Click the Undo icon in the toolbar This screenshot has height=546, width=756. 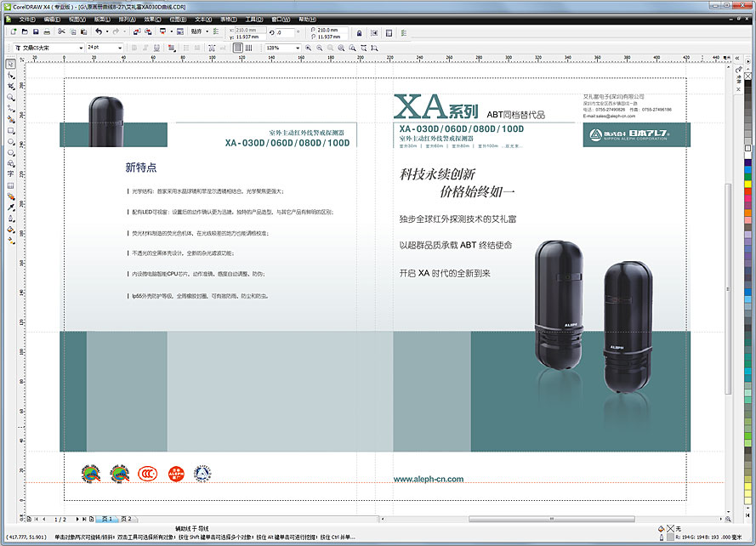click(98, 32)
